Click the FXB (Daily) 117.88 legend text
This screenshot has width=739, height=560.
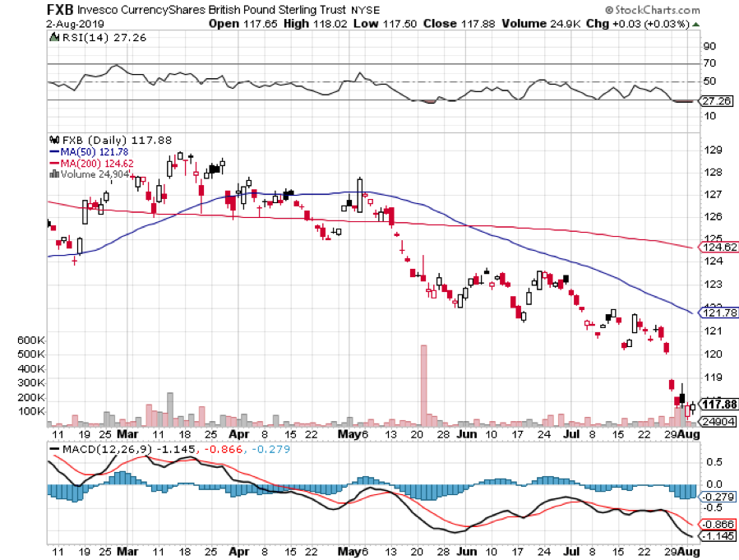[x=117, y=140]
